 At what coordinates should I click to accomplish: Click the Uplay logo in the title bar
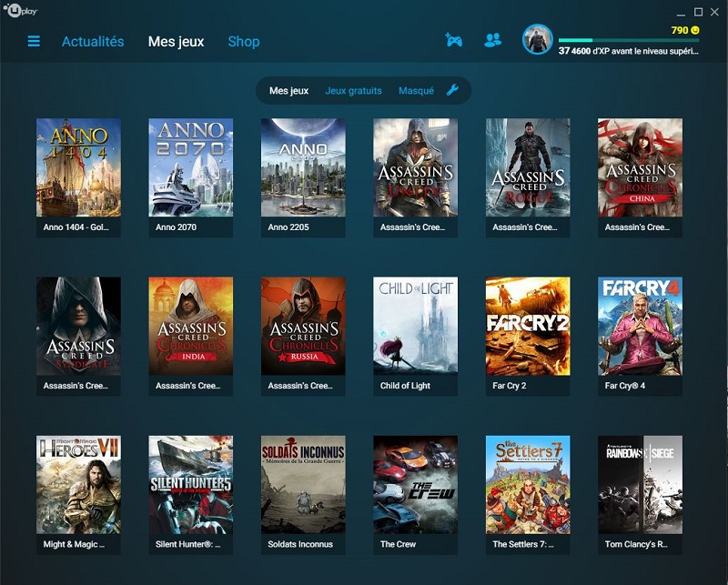20,10
